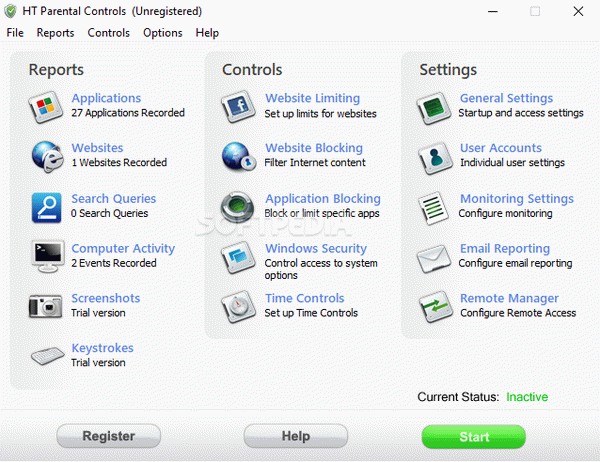Open the Website Blocking globe icon
This screenshot has width=600, height=462.
[239, 156]
